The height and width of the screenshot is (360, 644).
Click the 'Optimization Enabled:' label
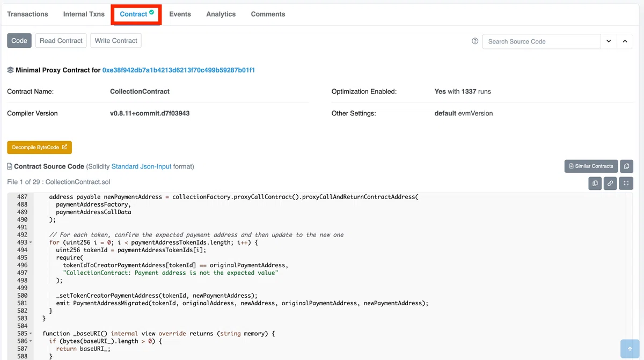pyautogui.click(x=364, y=92)
